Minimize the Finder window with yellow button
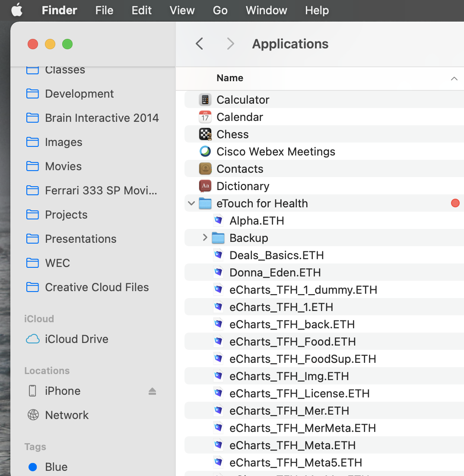The height and width of the screenshot is (476, 464). [50, 44]
